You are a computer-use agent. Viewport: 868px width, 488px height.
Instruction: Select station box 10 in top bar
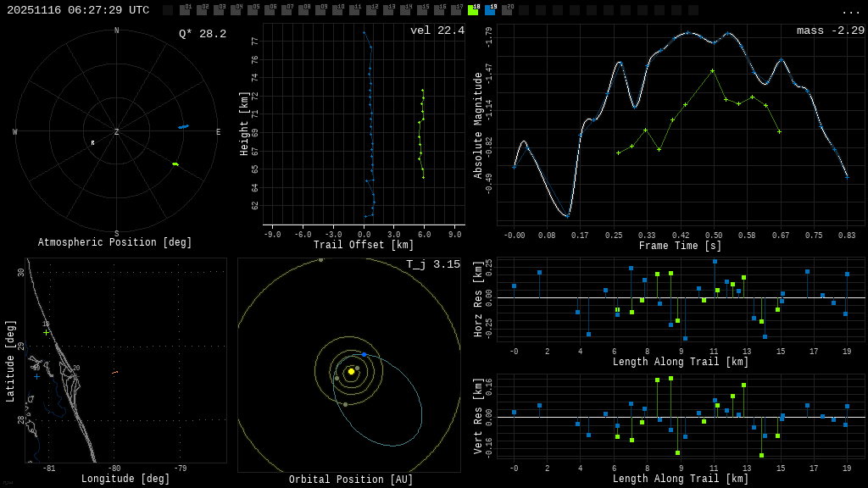[x=337, y=10]
